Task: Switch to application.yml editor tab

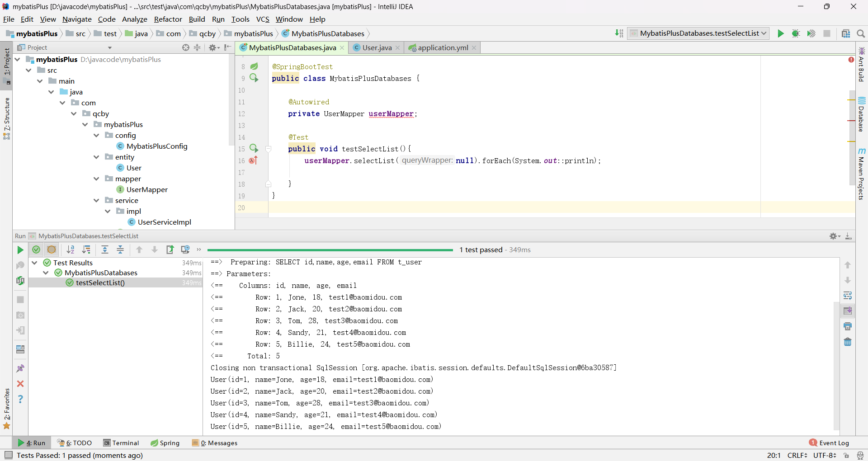Action: [443, 47]
